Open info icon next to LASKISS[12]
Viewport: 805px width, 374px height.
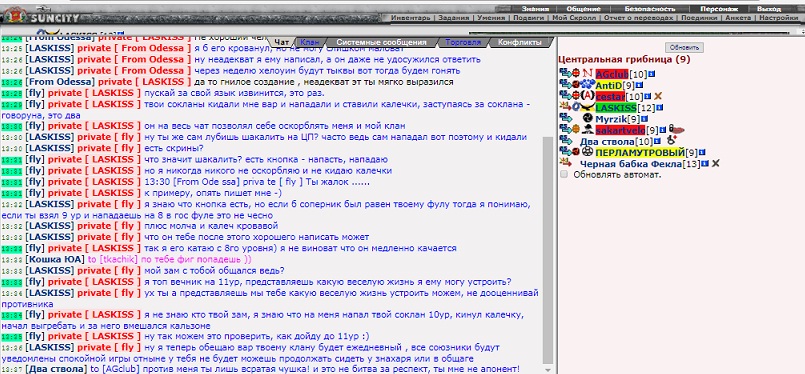659,108
